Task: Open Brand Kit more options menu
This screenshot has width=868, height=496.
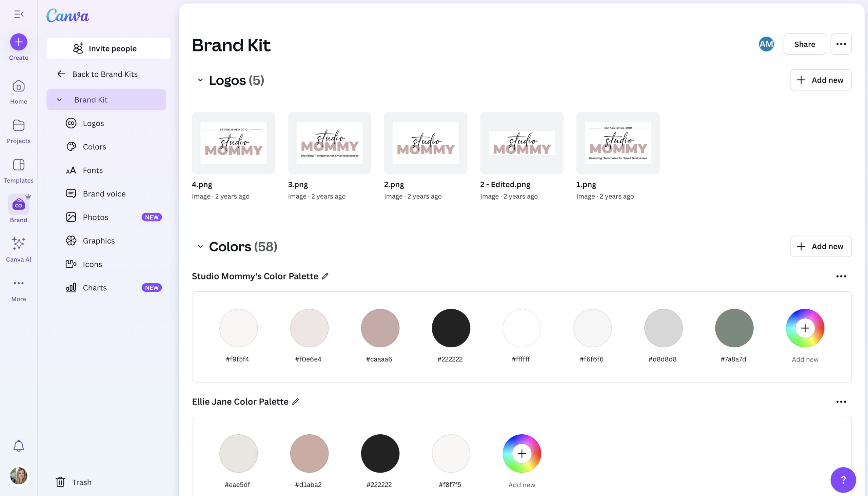Action: (841, 44)
